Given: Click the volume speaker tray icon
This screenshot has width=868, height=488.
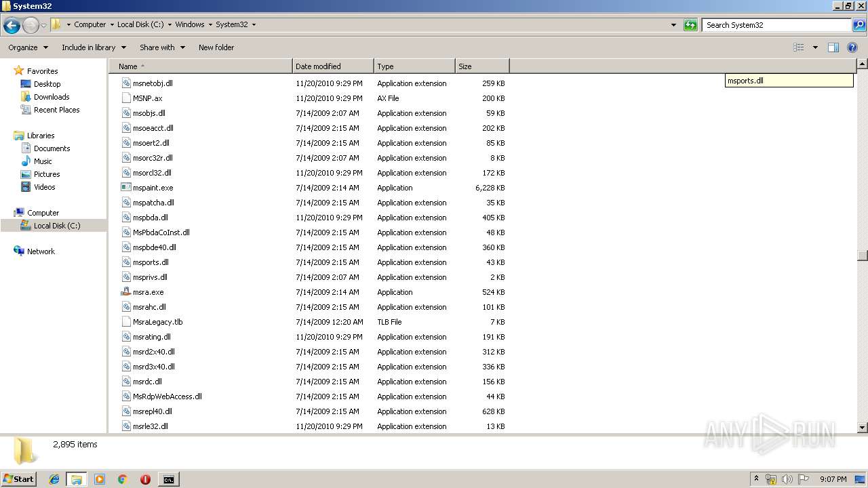Looking at the screenshot, I should (787, 479).
